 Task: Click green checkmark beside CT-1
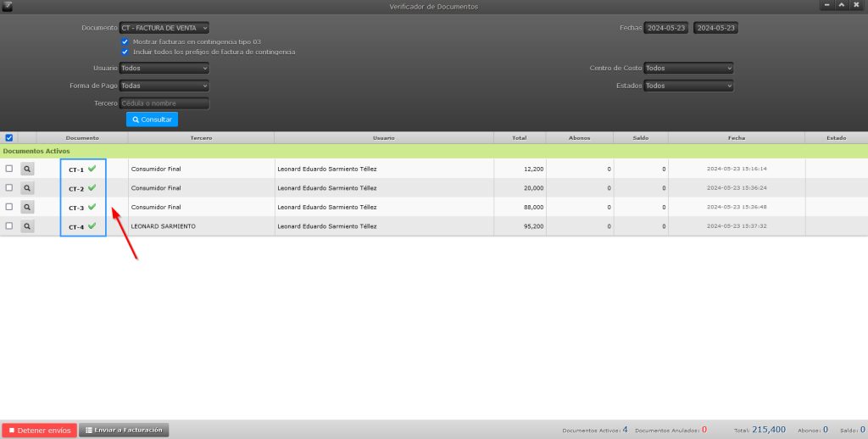click(92, 169)
